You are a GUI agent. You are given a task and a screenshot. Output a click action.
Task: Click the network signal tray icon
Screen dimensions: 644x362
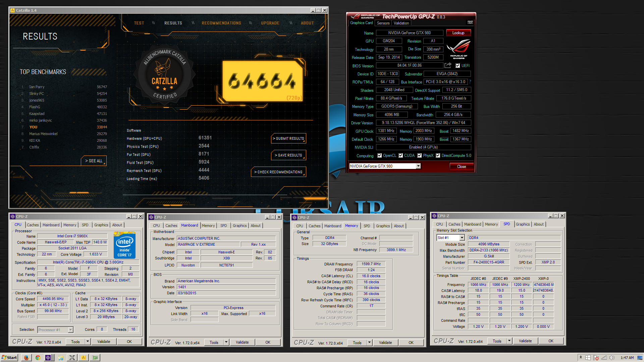pyautogui.click(x=604, y=358)
